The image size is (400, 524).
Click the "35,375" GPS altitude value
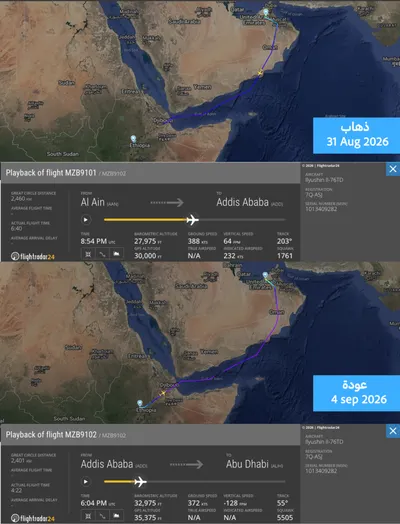(x=145, y=518)
